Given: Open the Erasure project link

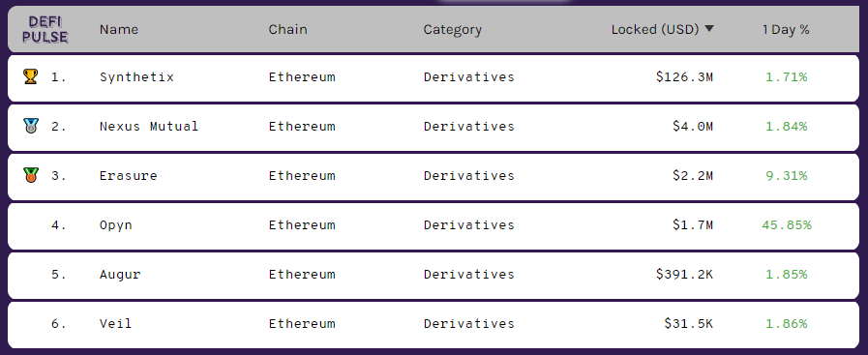Looking at the screenshot, I should coord(129,175).
